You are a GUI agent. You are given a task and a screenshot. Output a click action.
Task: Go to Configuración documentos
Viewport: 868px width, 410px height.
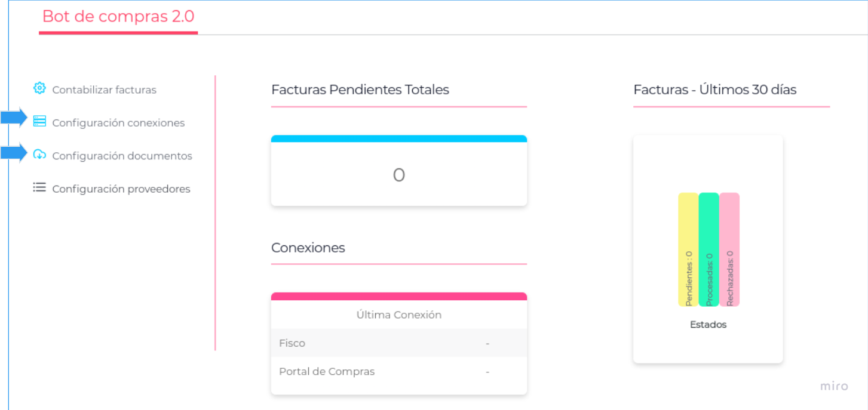click(122, 156)
